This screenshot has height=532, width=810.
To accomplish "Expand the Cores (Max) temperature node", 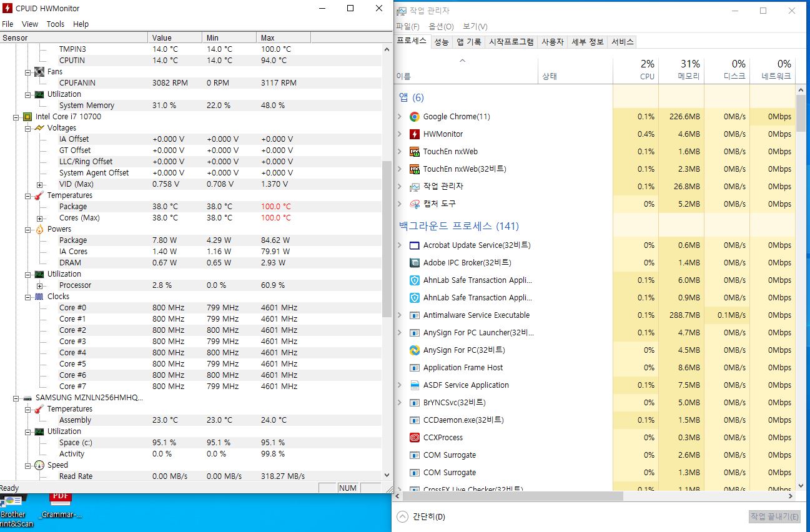I will [x=40, y=218].
